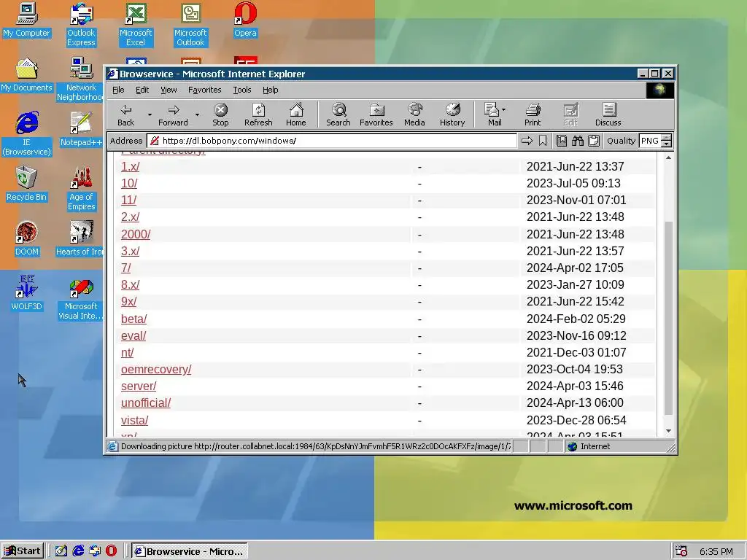This screenshot has height=560, width=747.
Task: Increase Quality with the up spinner arrow
Action: (x=667, y=138)
